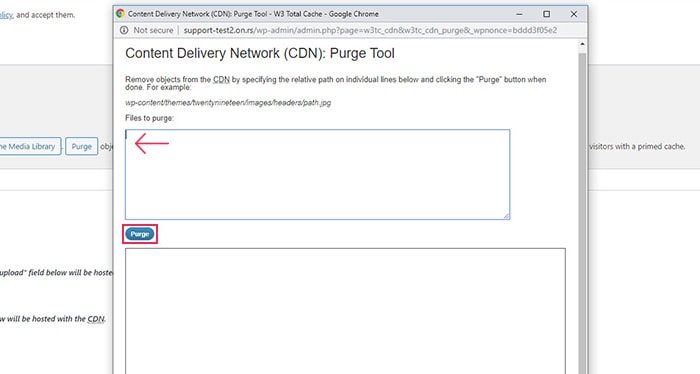Click the policy link in background page
Screen dimensions: 700x374
click(6, 15)
